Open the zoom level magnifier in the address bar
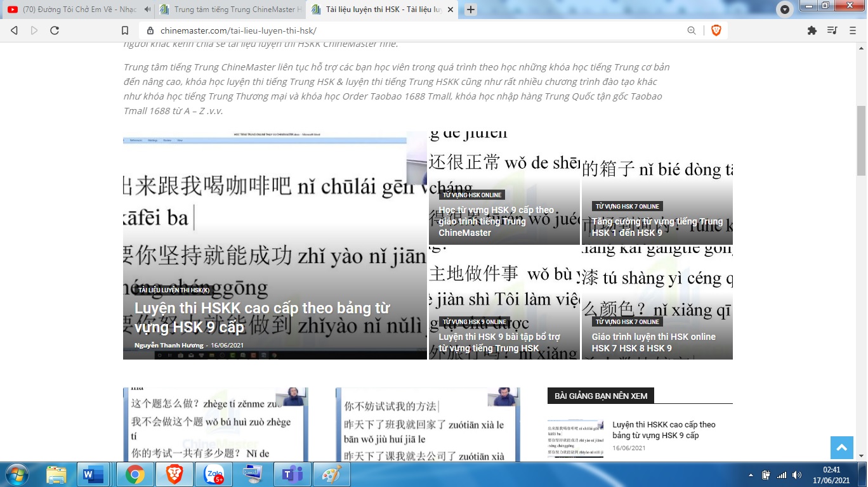The width and height of the screenshot is (868, 487). (692, 30)
